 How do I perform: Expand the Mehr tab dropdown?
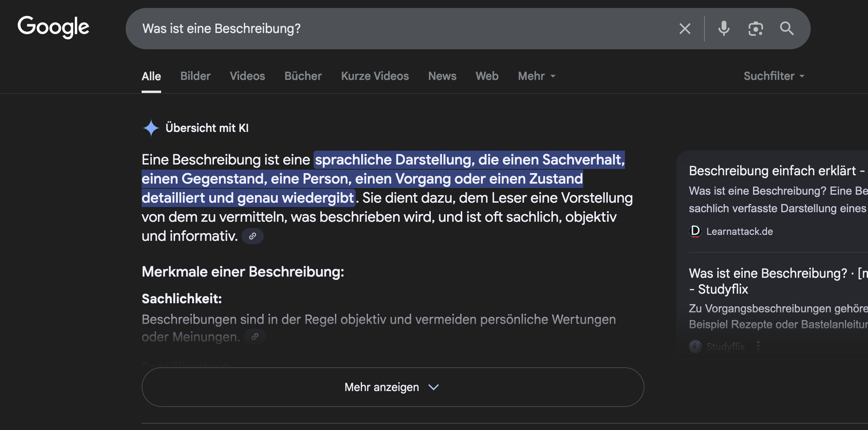pyautogui.click(x=536, y=76)
